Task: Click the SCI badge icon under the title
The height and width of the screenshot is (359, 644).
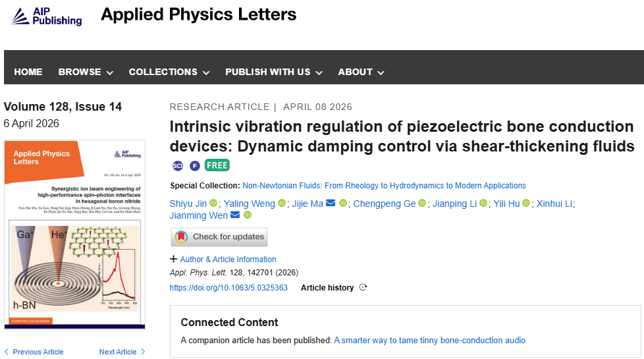Action: click(178, 165)
